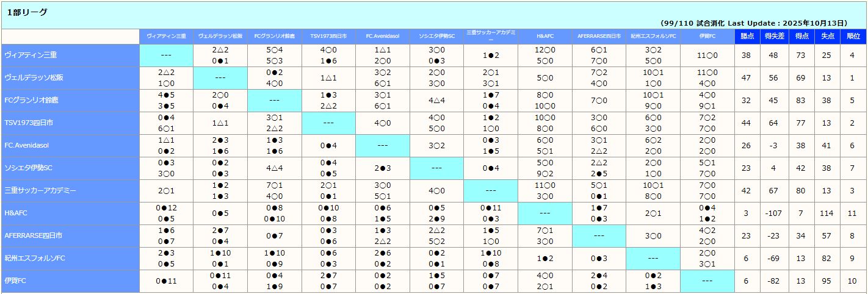Click the 得失差 value -107 cell
Screen dimensions: 868x294
[x=775, y=213]
